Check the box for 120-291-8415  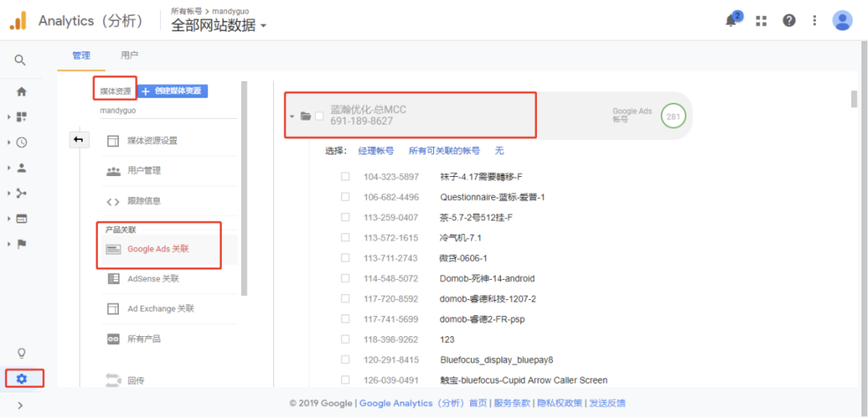346,359
